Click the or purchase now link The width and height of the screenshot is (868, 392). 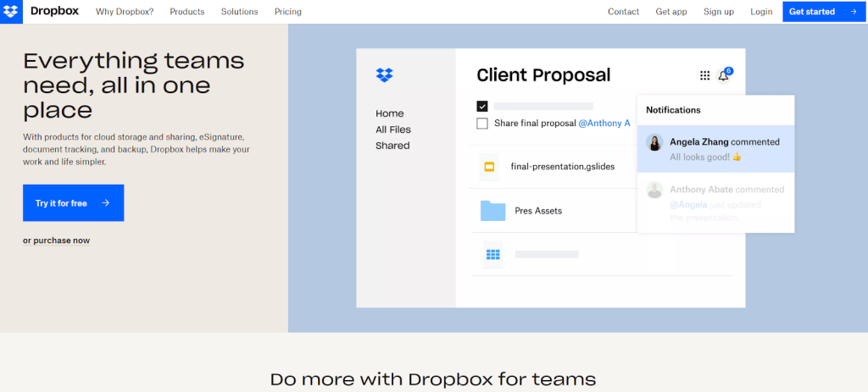pyautogui.click(x=57, y=240)
